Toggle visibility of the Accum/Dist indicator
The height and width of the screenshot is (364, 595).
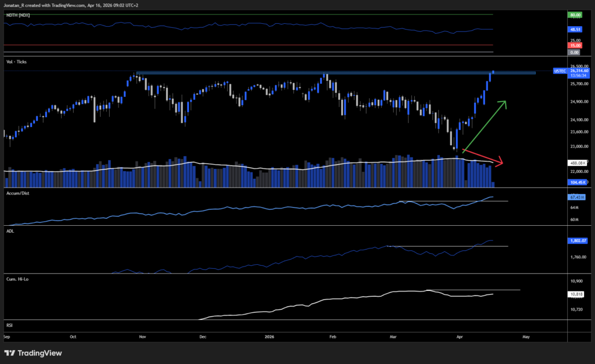click(x=17, y=193)
